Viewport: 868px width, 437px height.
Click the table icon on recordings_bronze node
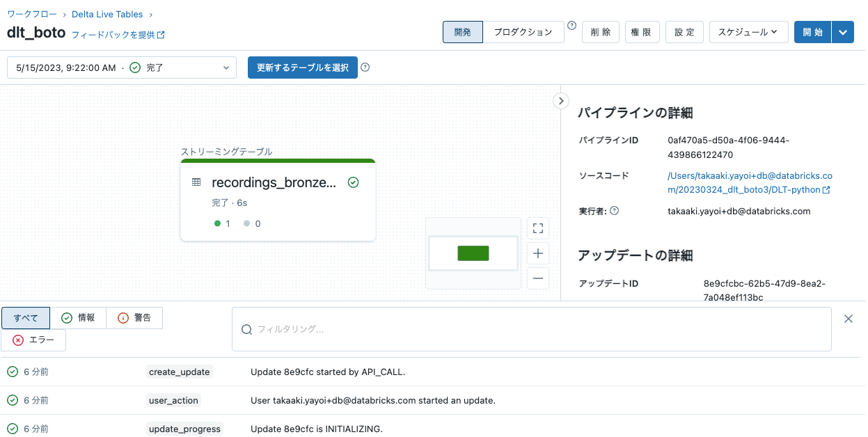(x=197, y=182)
